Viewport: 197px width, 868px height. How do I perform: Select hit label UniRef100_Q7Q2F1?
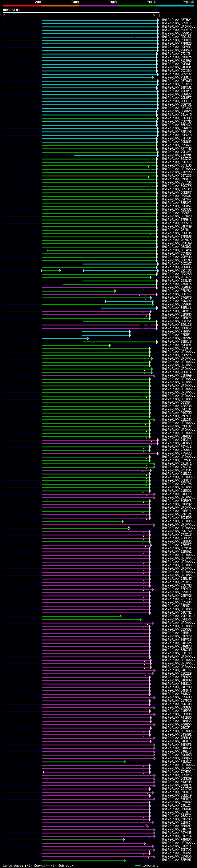(x=177, y=846)
